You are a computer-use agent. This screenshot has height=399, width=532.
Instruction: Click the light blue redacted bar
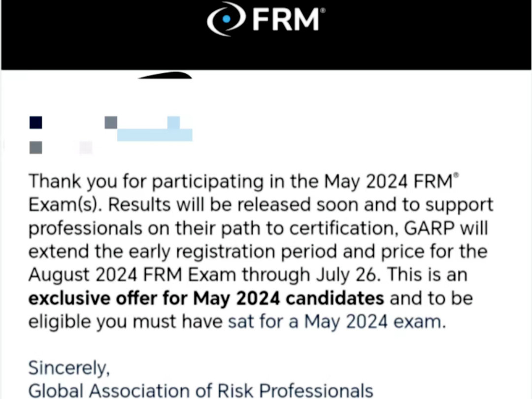point(154,134)
